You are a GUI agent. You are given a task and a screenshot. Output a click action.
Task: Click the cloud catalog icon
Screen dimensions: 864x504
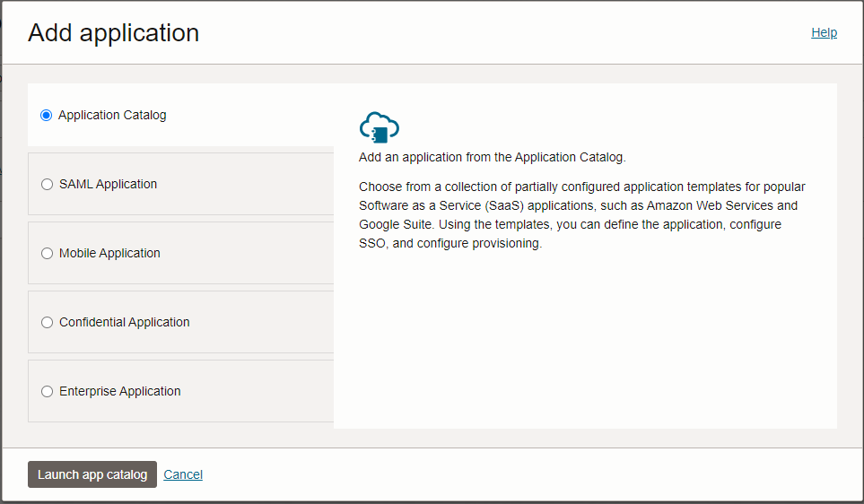pyautogui.click(x=379, y=128)
